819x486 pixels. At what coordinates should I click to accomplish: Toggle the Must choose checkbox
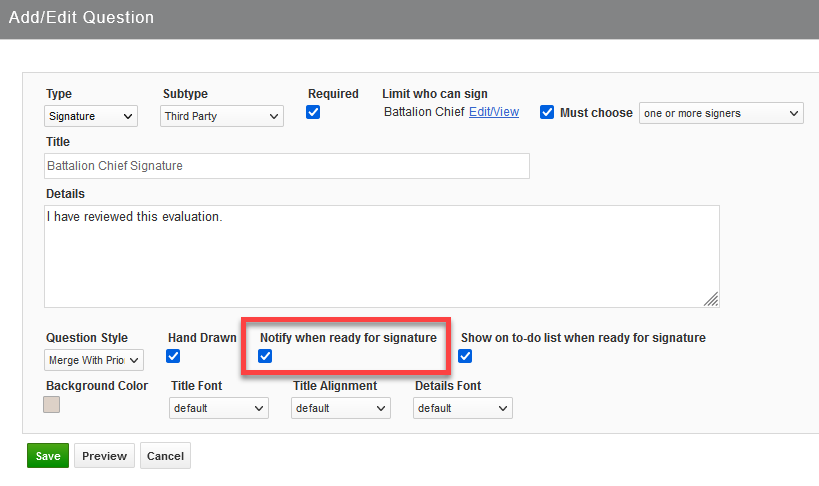click(547, 112)
